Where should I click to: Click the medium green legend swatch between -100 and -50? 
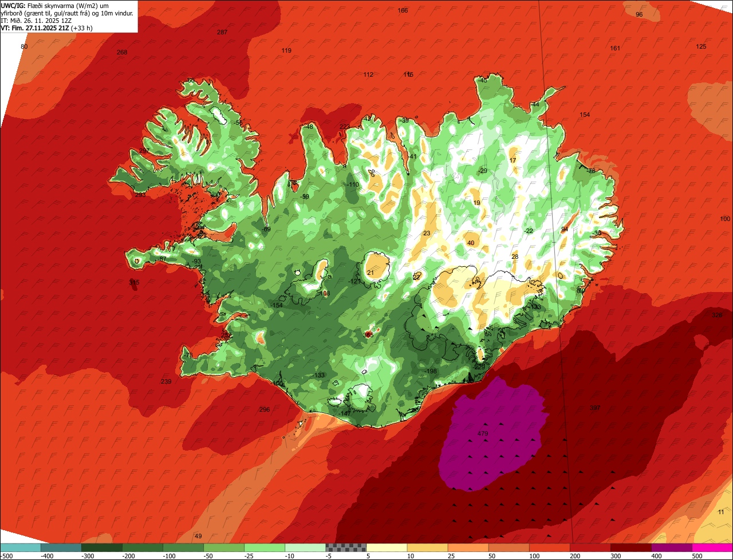click(x=183, y=547)
